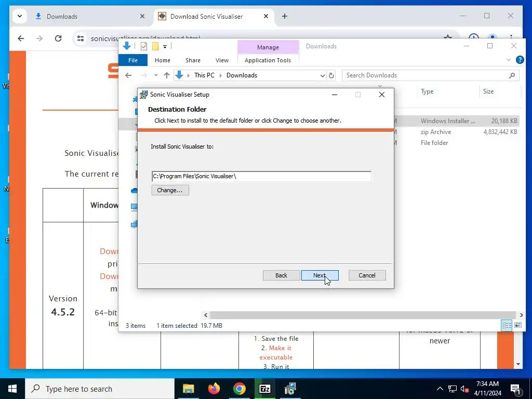Click the search magnifier icon in Explorer
The width and height of the screenshot is (532, 399).
pyautogui.click(x=512, y=75)
